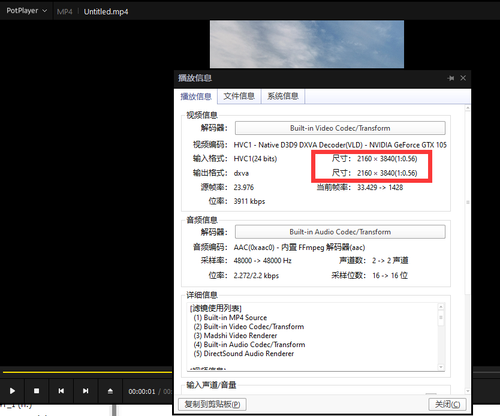Click the MP4 format label in title bar
Screen dimensions: 500x416
click(64, 12)
